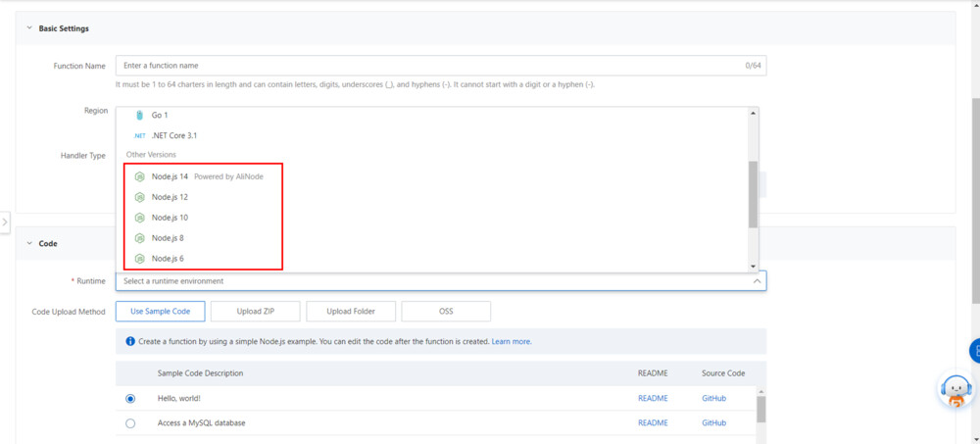The height and width of the screenshot is (444, 980).
Task: Choose the Upload Folder method
Action: [x=351, y=311]
